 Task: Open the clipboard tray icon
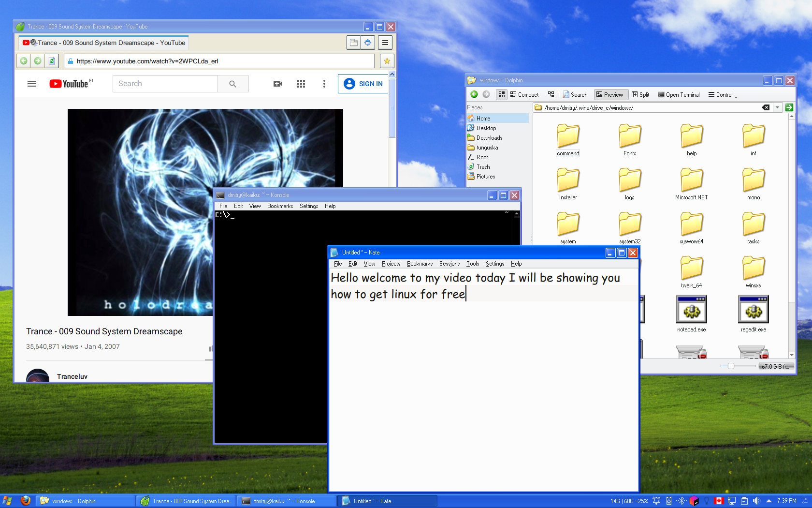click(x=744, y=501)
